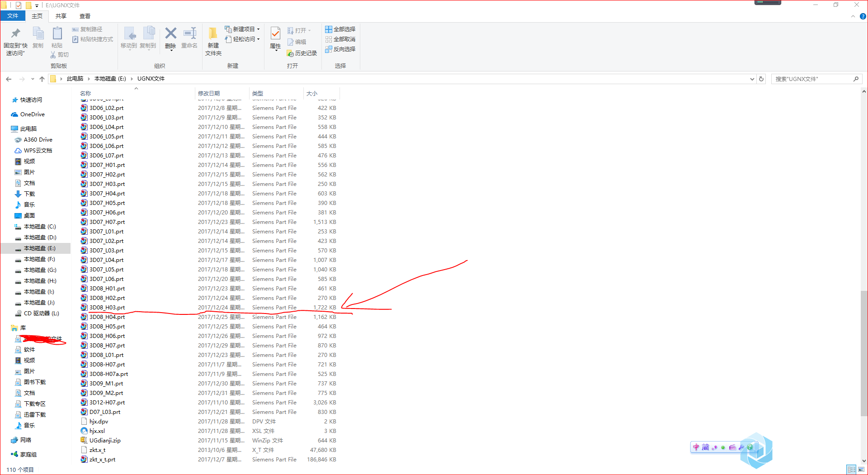Click the red Delete X icon
Viewport: 868px width, 475px height.
[170, 33]
